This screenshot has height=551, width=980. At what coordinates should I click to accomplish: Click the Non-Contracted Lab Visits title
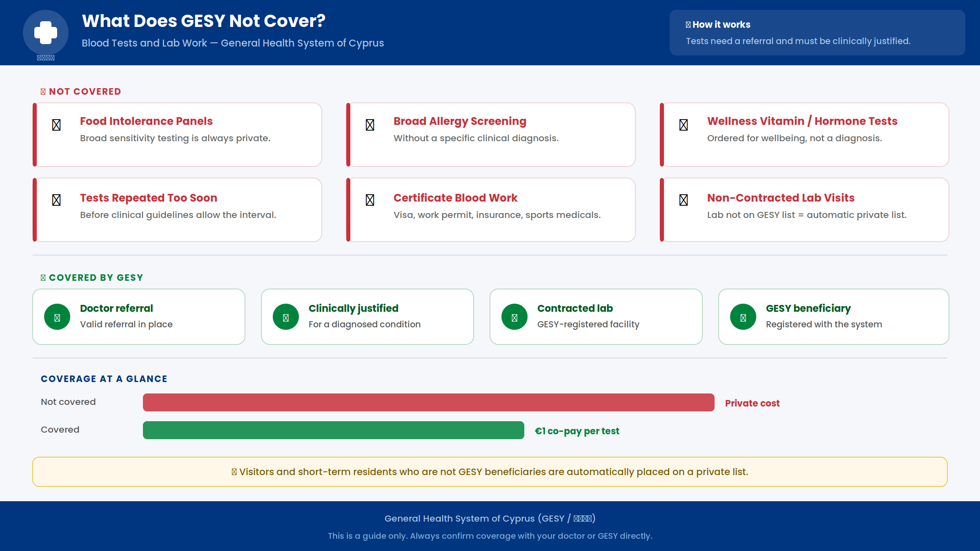coord(781,198)
